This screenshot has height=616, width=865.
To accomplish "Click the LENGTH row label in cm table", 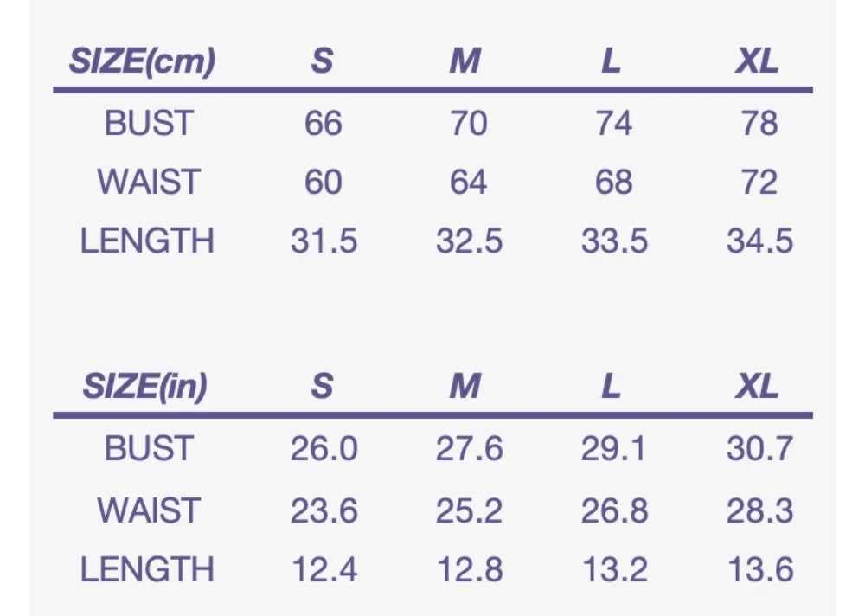I will click(147, 241).
